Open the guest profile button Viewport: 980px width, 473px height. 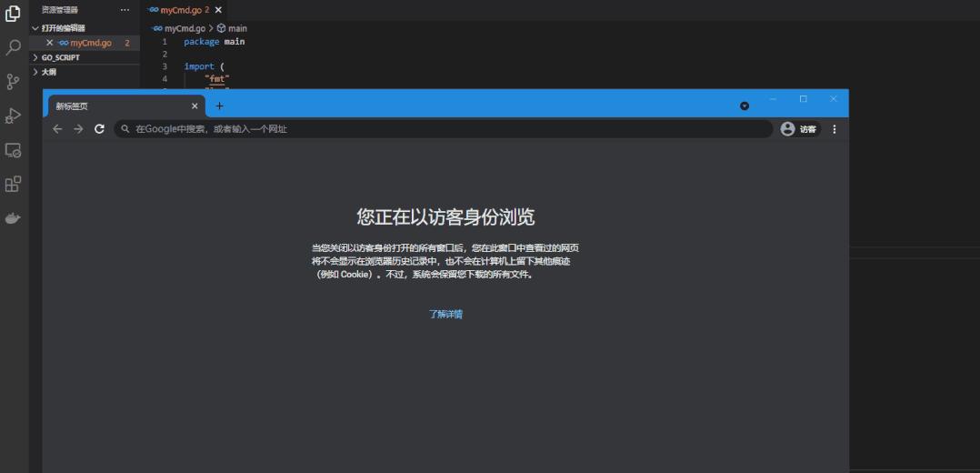[x=799, y=129]
